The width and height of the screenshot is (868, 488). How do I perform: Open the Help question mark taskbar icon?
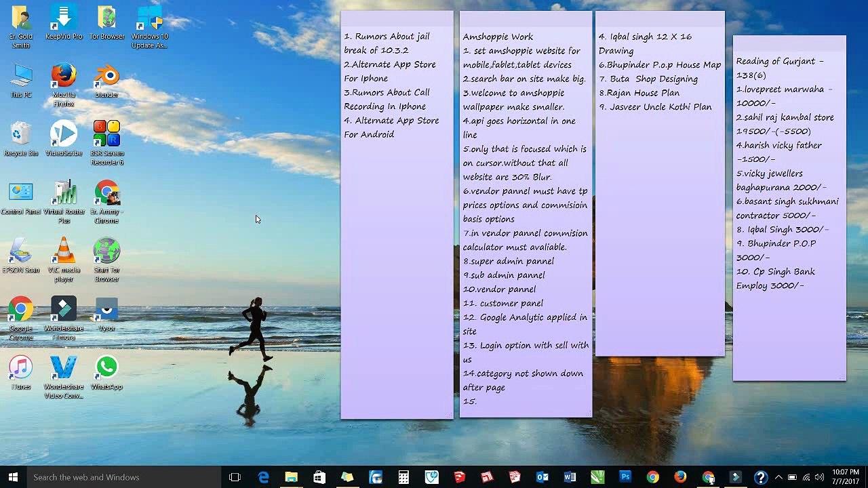(x=760, y=477)
